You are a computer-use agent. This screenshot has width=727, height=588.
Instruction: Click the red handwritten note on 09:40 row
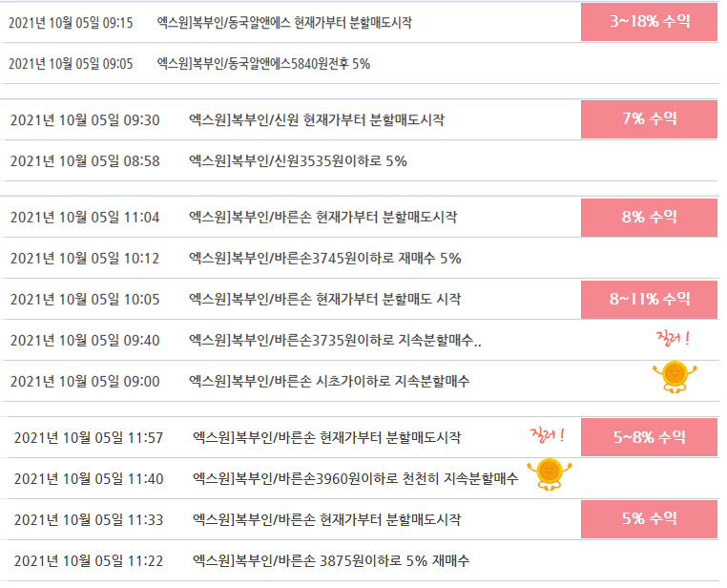tap(673, 338)
